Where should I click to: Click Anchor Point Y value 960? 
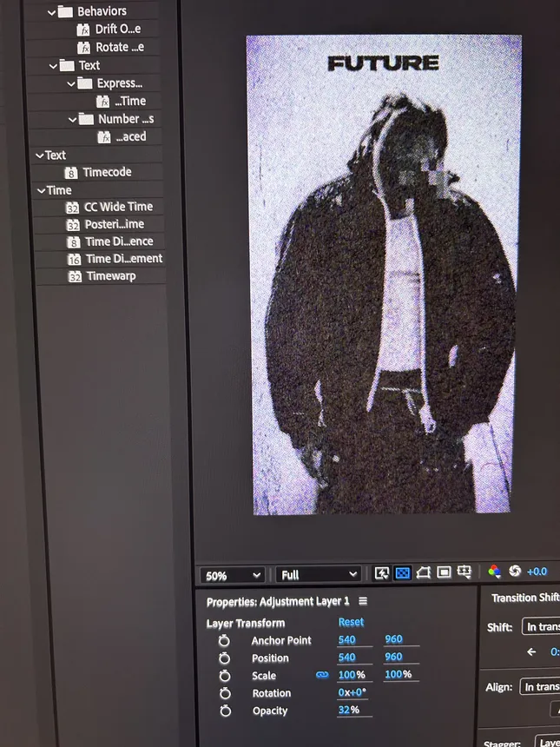point(394,638)
